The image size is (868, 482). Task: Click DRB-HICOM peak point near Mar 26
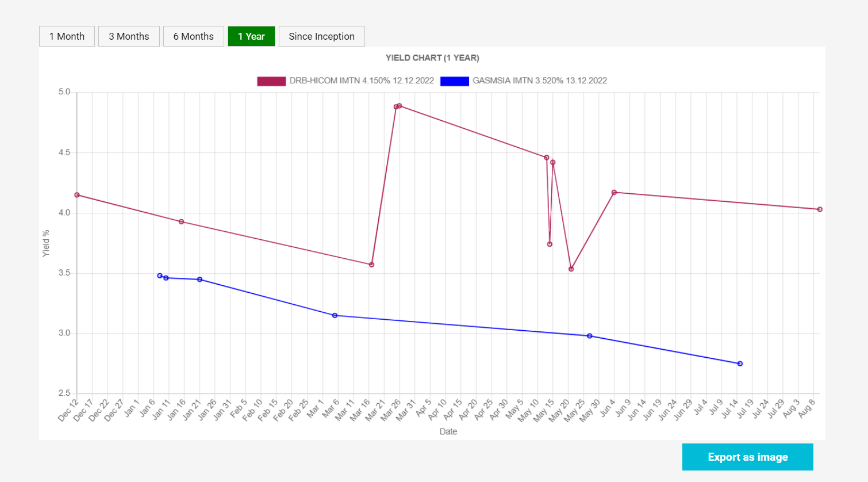(400, 106)
